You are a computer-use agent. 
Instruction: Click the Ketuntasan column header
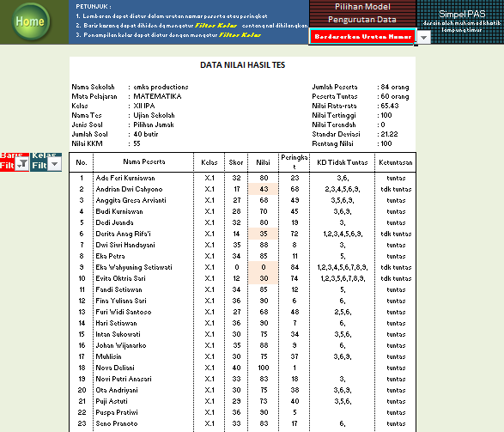coord(395,162)
